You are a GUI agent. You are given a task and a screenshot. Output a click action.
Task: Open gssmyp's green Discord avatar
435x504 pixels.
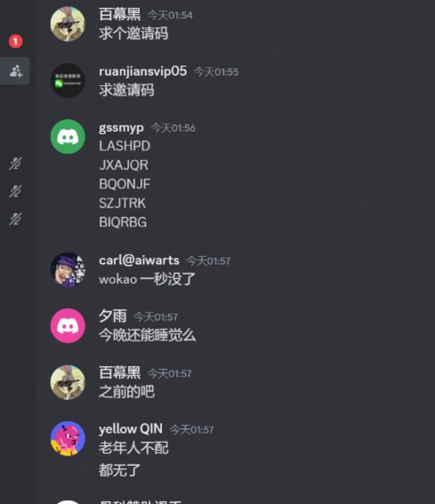(68, 137)
